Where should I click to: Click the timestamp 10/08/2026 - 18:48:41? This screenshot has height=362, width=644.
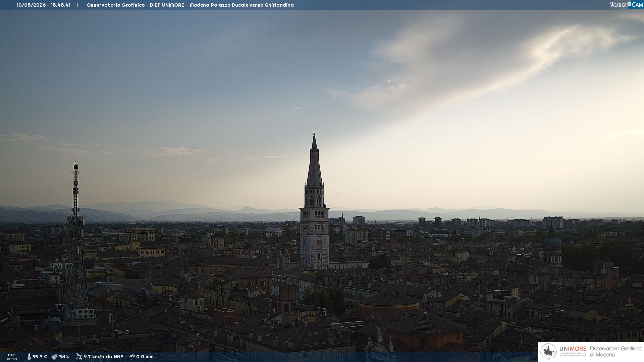44,5
